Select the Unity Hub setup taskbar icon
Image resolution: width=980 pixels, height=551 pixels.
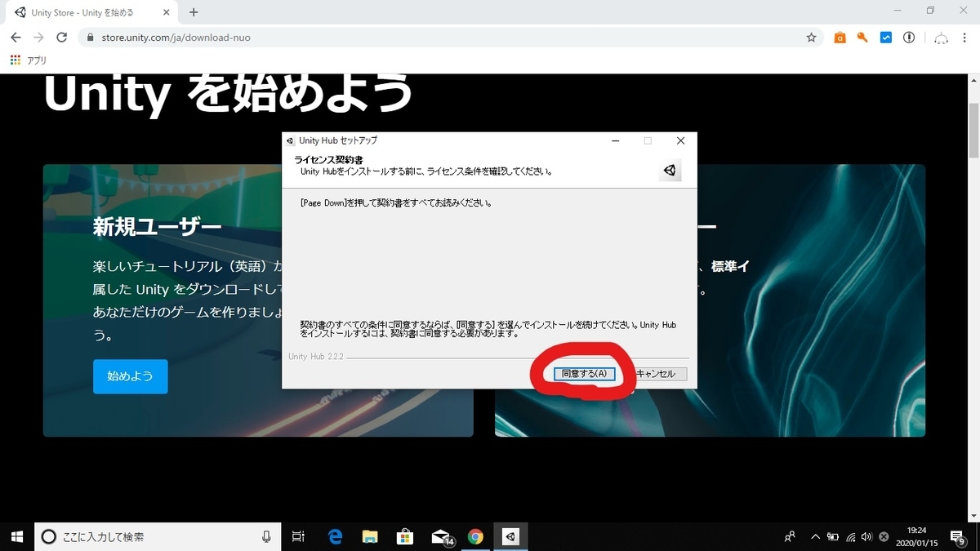[510, 536]
